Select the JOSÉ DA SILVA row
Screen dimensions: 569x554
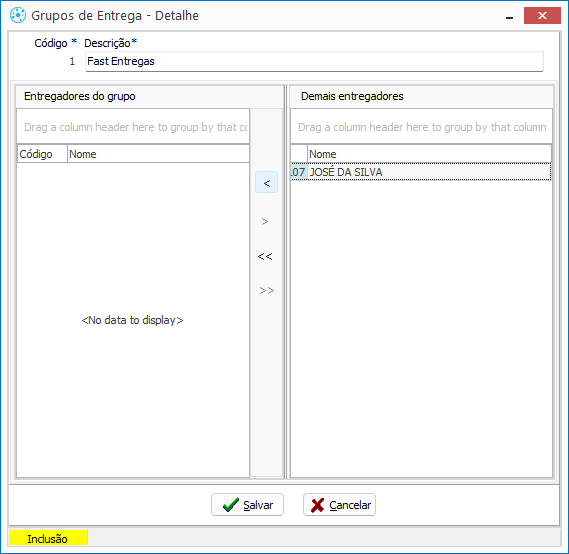pos(421,172)
